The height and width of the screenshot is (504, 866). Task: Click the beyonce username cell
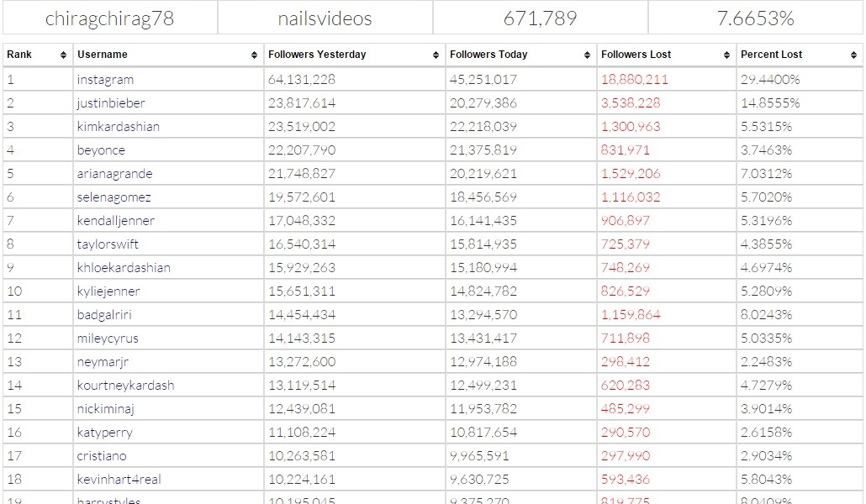(x=101, y=150)
